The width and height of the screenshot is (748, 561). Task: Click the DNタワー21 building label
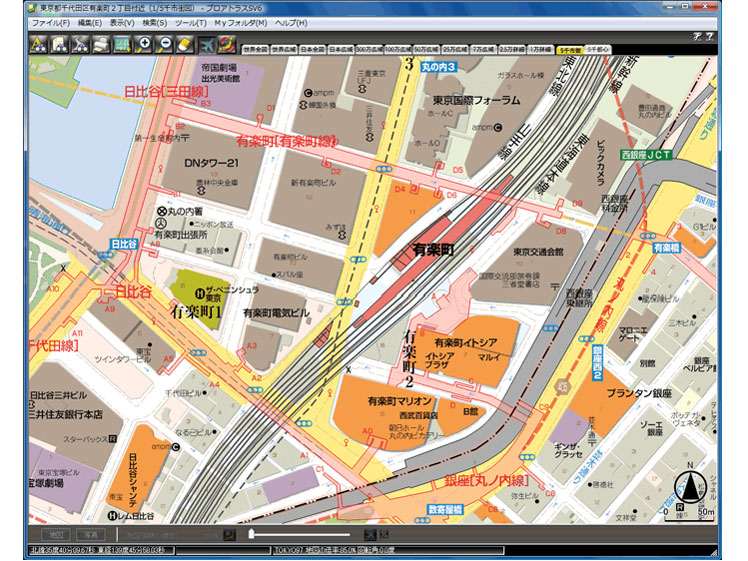pyautogui.click(x=211, y=163)
